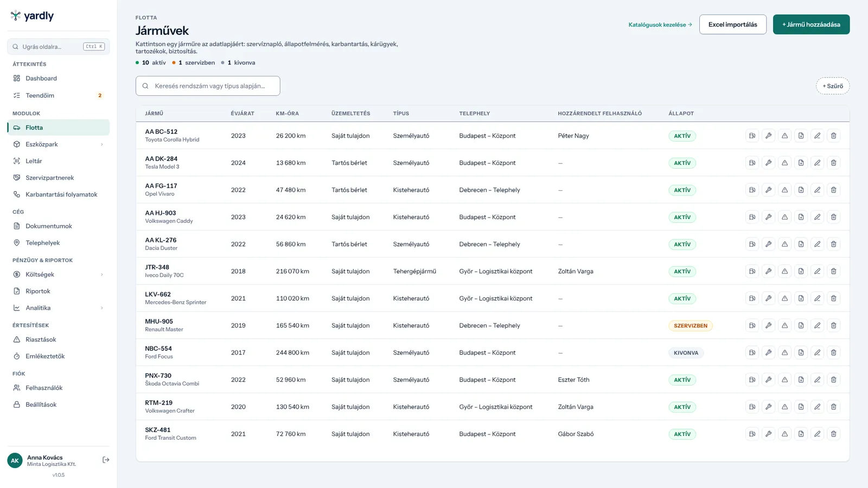
Task: Open Katalógusok kezelése link
Action: click(x=660, y=25)
